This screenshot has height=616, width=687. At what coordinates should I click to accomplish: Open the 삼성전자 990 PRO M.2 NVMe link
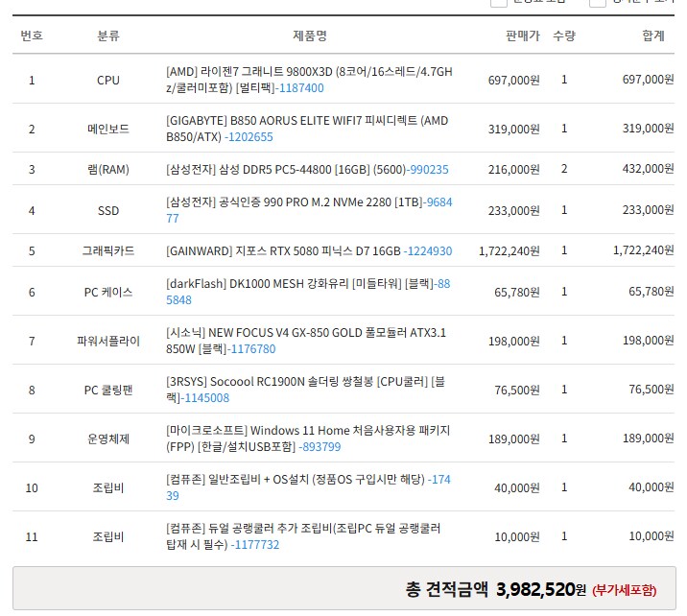(x=309, y=210)
